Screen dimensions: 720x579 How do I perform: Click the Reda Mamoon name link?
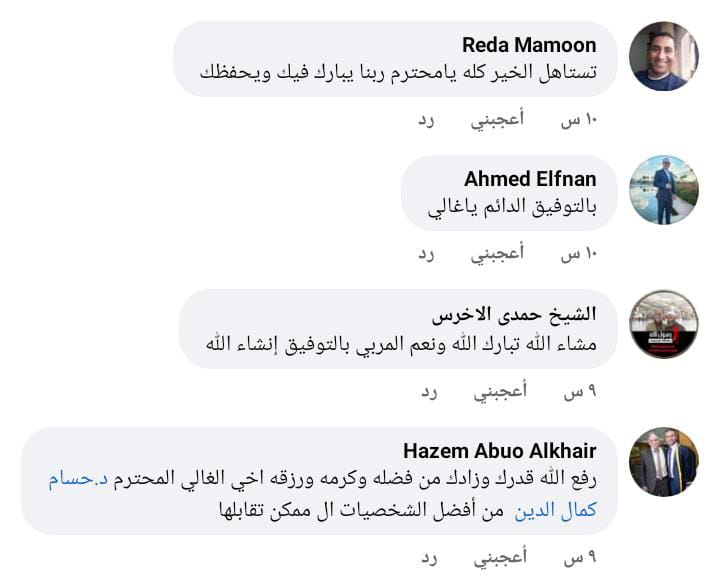click(529, 45)
